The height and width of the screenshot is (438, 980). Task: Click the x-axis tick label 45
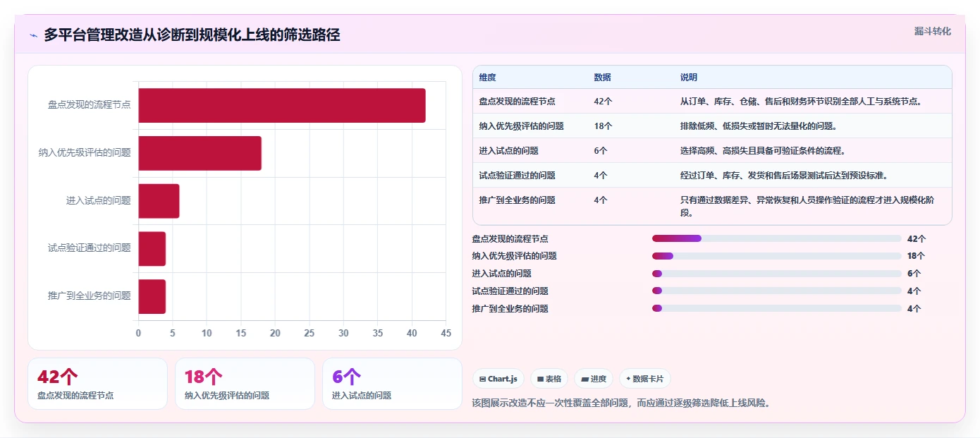446,333
